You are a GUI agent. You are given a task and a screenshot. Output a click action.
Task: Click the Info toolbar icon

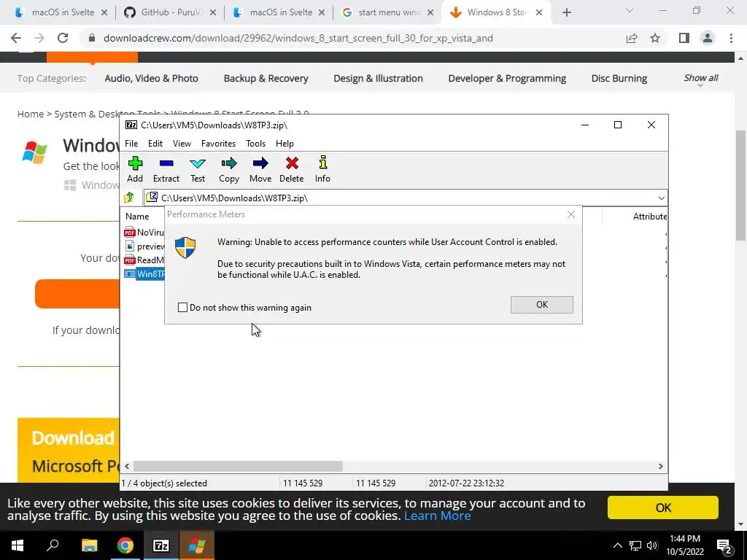pos(322,169)
